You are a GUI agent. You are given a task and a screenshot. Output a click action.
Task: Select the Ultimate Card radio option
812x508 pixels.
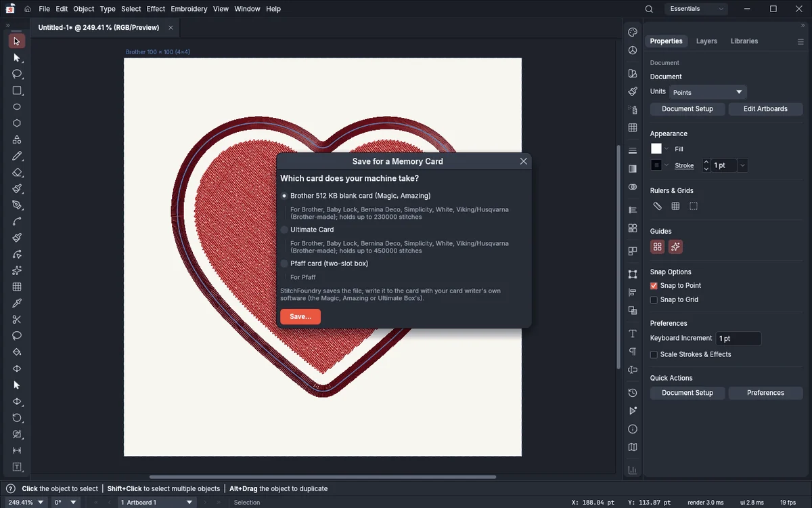(284, 230)
